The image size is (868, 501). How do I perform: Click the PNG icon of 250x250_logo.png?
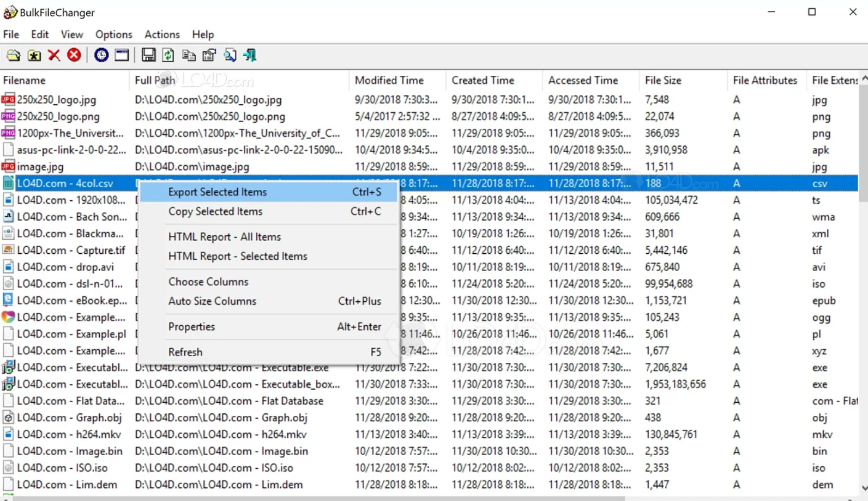point(8,116)
